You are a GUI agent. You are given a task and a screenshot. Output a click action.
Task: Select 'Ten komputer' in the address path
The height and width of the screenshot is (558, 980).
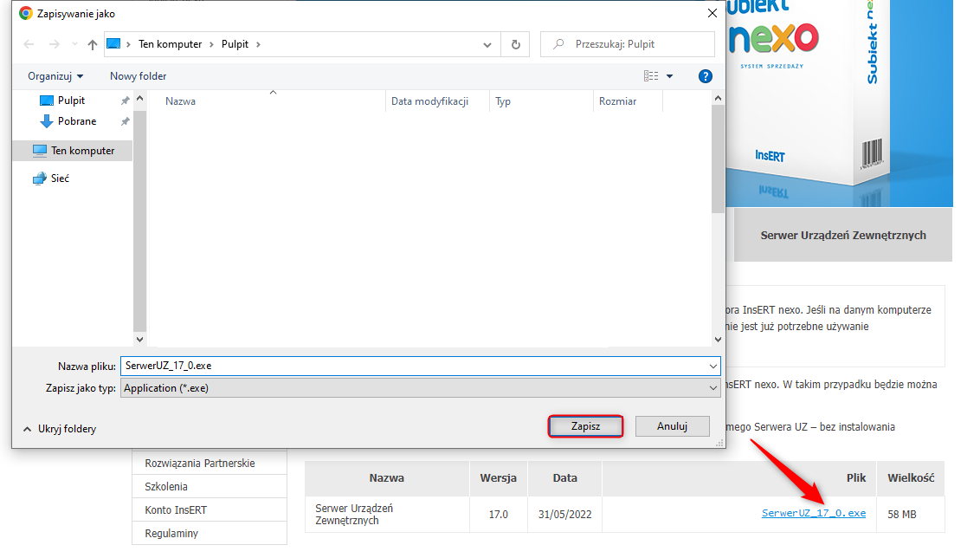[x=170, y=44]
